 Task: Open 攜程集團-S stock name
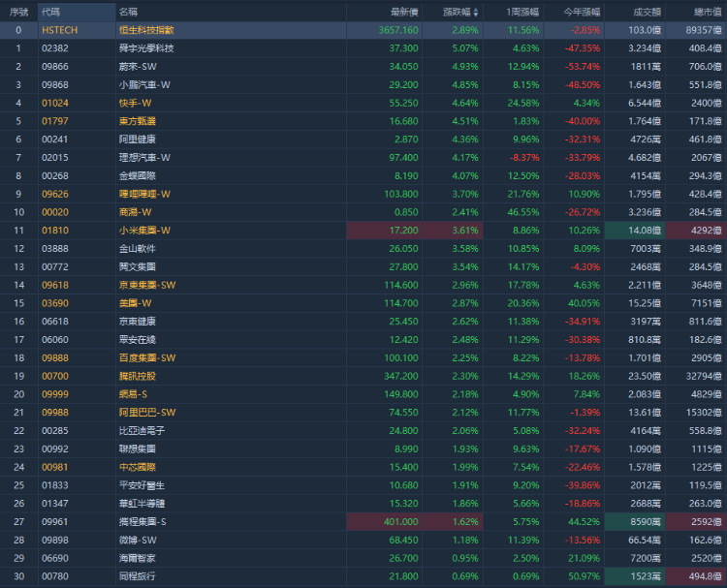tap(142, 522)
